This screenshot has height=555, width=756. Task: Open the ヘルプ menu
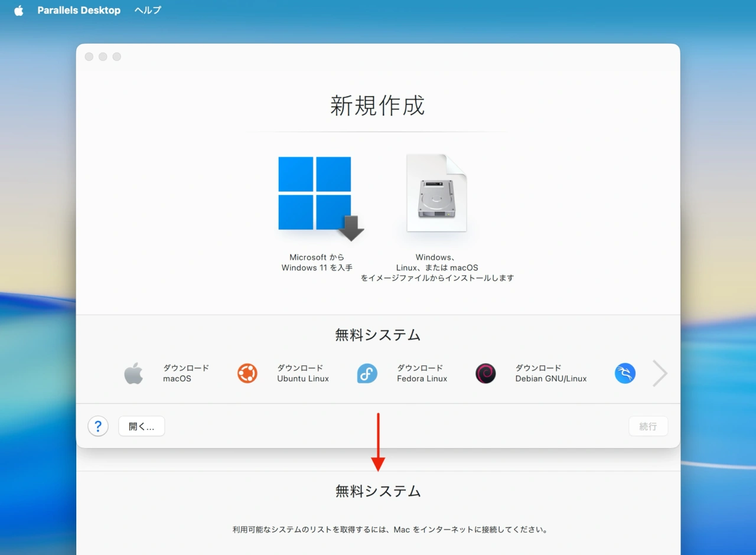(146, 10)
